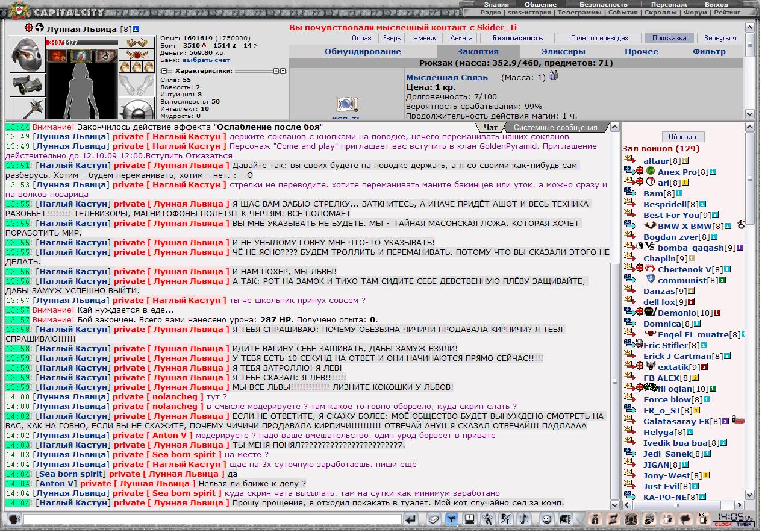762x532 pixels.
Task: Select player name Erick J Cartman
Action: [x=677, y=356]
